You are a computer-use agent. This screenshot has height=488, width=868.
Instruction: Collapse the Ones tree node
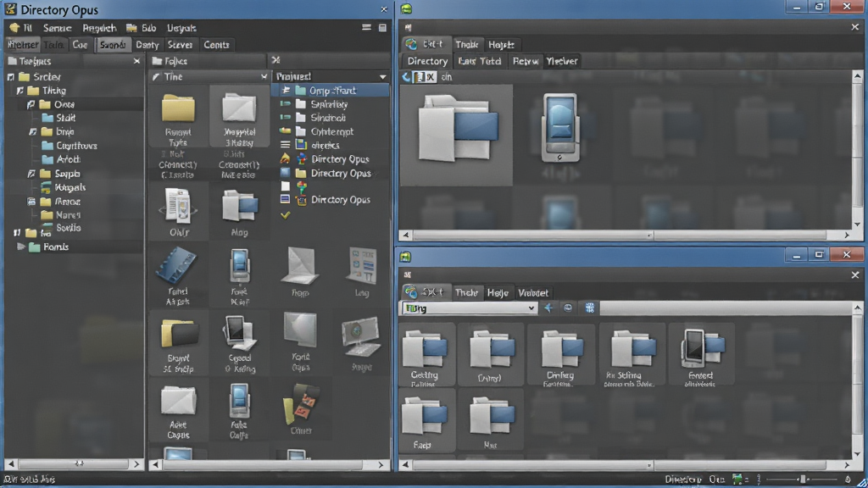point(31,104)
